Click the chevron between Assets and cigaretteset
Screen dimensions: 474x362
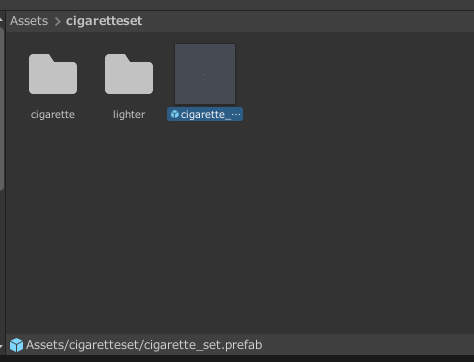pyautogui.click(x=57, y=21)
